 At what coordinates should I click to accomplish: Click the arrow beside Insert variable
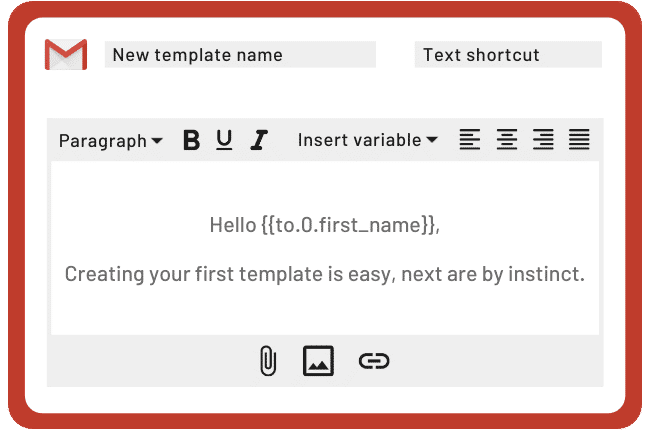pos(432,140)
